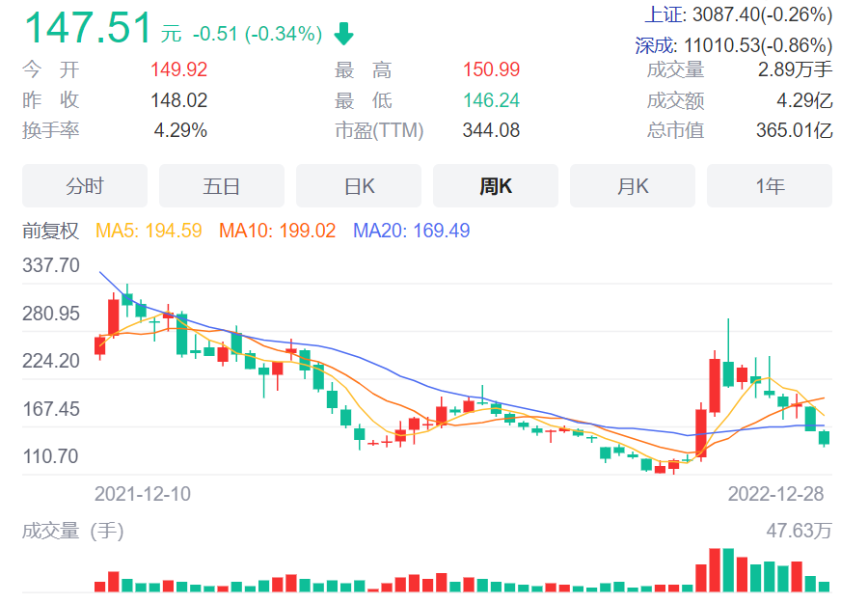Viewport: 868px width, 603px height.
Task: Click the last green candlestick on the right
Action: tap(824, 438)
